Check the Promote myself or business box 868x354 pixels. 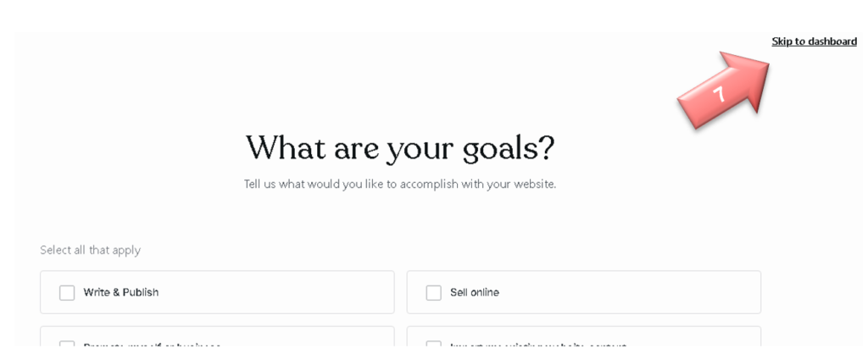point(67,346)
